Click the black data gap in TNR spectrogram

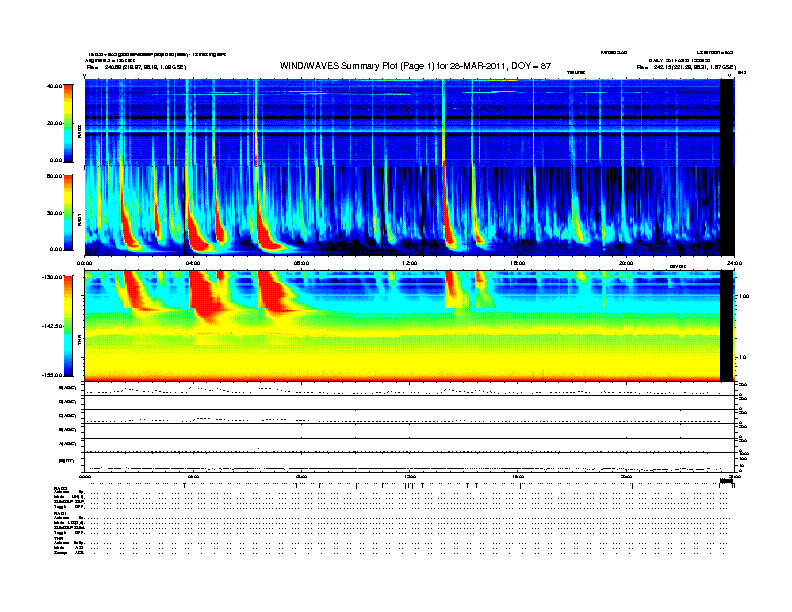pos(727,326)
